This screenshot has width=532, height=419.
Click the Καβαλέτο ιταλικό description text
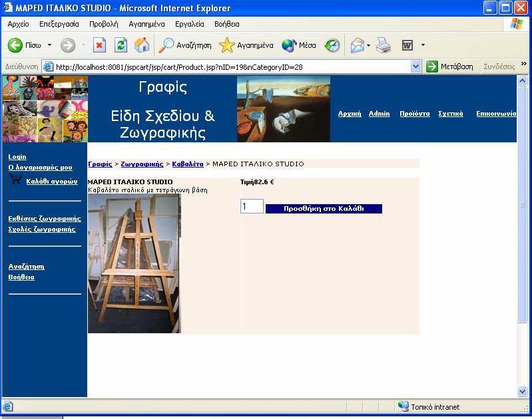(x=148, y=190)
